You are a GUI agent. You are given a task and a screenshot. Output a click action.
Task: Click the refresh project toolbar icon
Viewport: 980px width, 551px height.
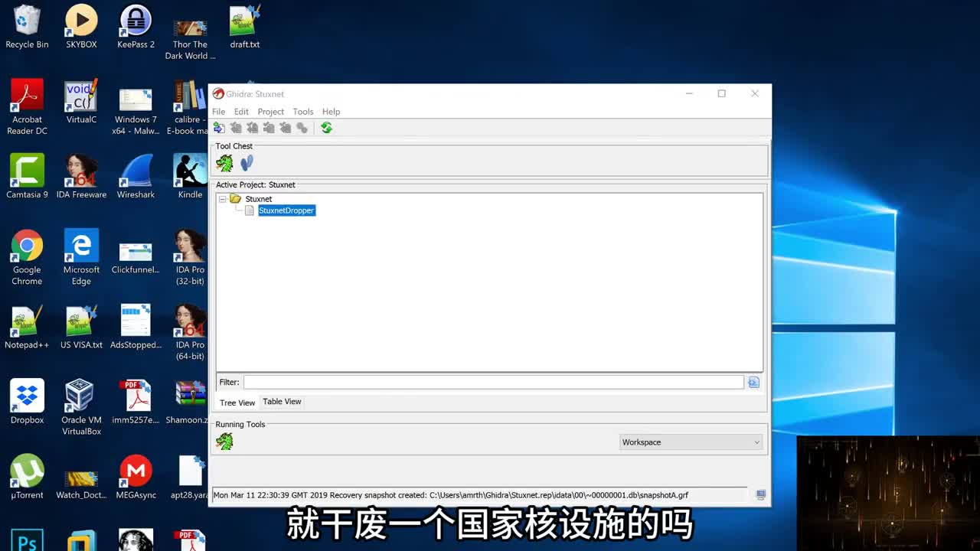click(x=327, y=128)
